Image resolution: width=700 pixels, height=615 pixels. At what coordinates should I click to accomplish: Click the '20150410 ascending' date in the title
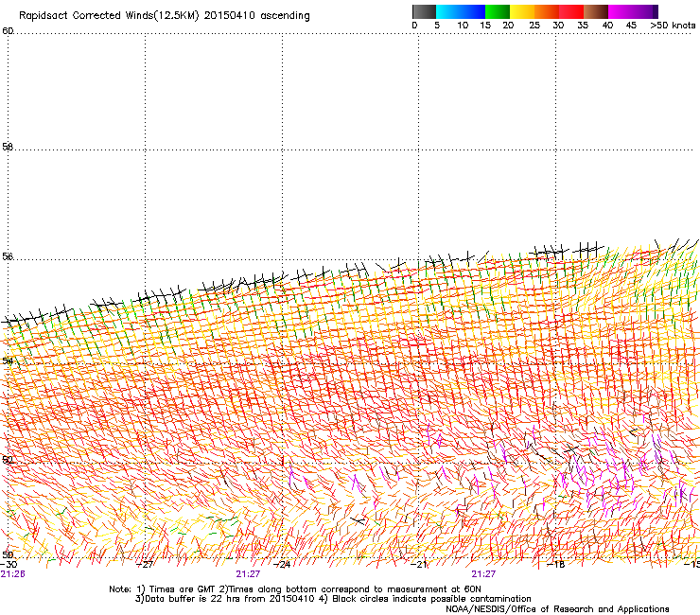pyautogui.click(x=256, y=16)
